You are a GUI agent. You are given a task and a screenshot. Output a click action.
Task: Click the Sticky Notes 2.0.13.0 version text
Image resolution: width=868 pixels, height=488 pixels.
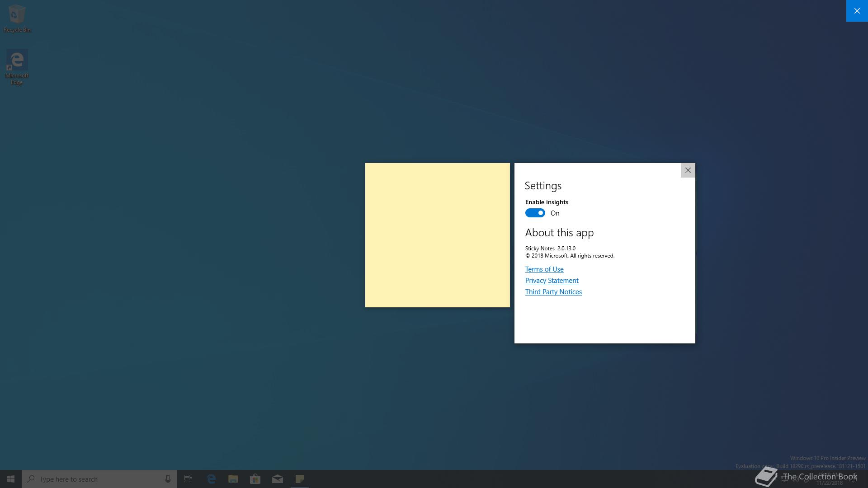[x=550, y=249]
